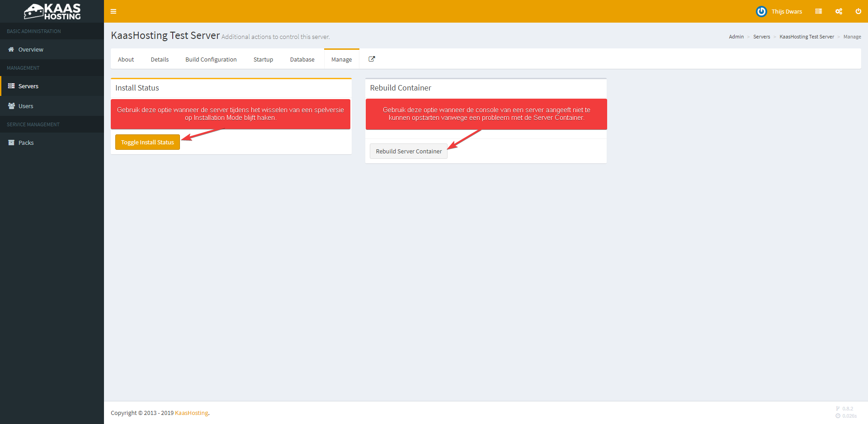The width and height of the screenshot is (868, 424).
Task: Click the server list icon in header
Action: click(x=818, y=11)
